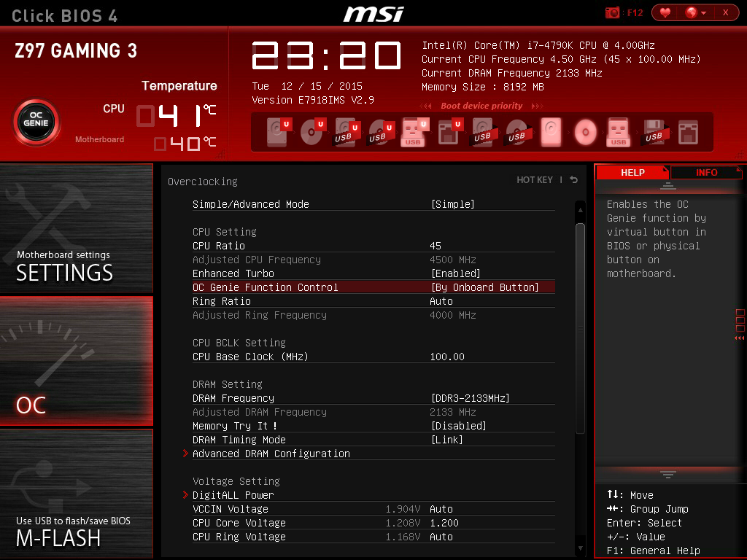Open the SETTINGS motherboard settings section
This screenshot has height=560, width=747.
pyautogui.click(x=76, y=228)
